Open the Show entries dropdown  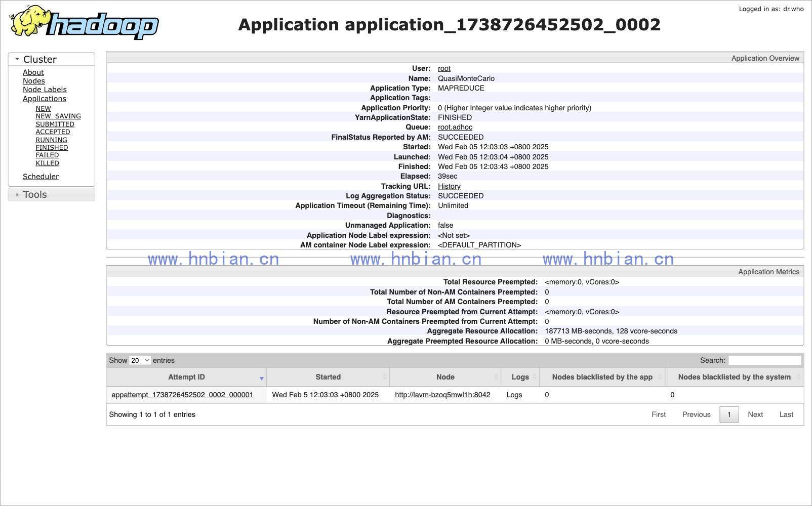[x=140, y=360]
